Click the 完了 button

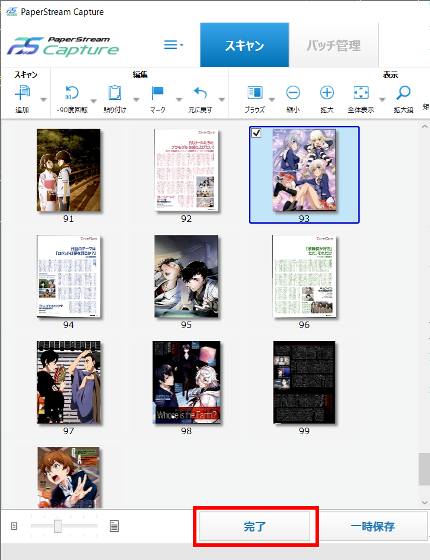pyautogui.click(x=254, y=526)
